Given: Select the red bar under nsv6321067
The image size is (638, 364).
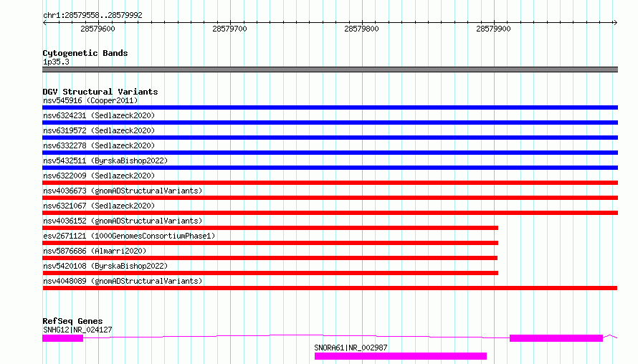Looking at the screenshot, I should pos(330,213).
